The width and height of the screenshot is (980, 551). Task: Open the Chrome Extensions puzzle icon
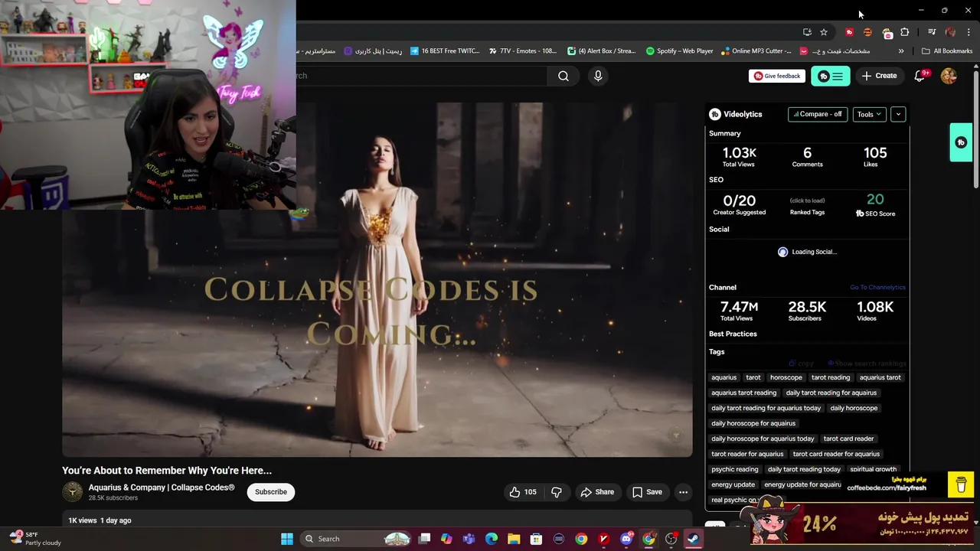pos(905,32)
